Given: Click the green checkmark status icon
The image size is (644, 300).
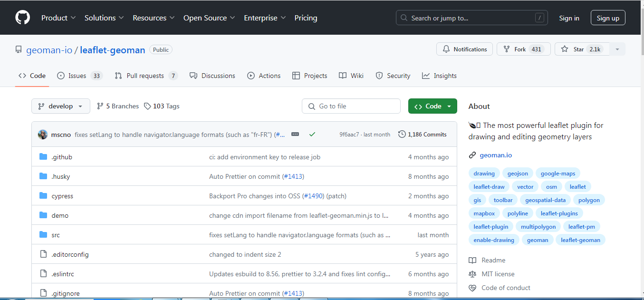Looking at the screenshot, I should click(x=312, y=135).
